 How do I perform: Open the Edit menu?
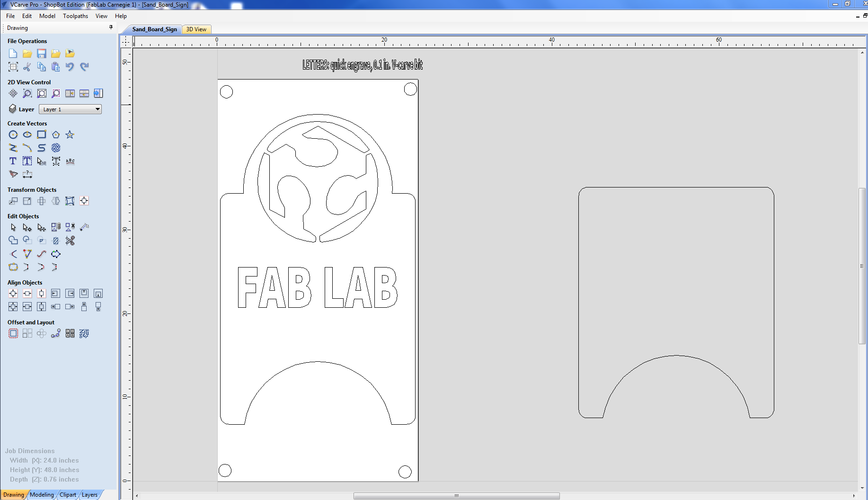pos(27,16)
